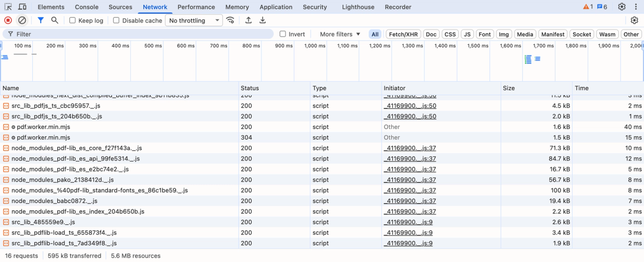
Task: Filter requests by Wasm type
Action: (x=608, y=34)
